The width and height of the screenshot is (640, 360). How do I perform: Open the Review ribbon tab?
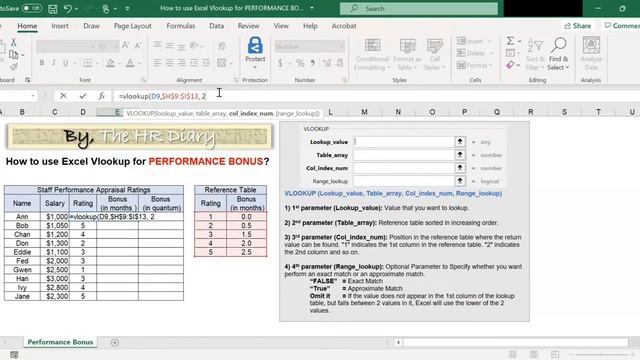coord(249,26)
